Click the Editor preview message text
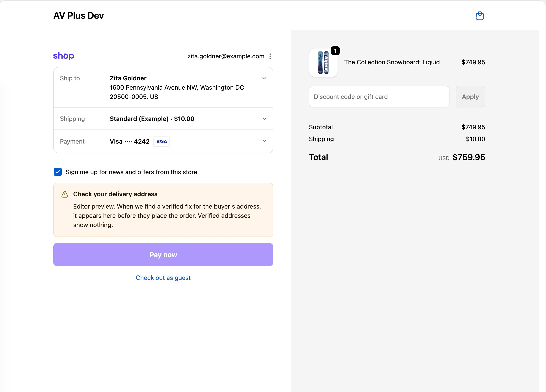The width and height of the screenshot is (546, 392). click(x=167, y=216)
